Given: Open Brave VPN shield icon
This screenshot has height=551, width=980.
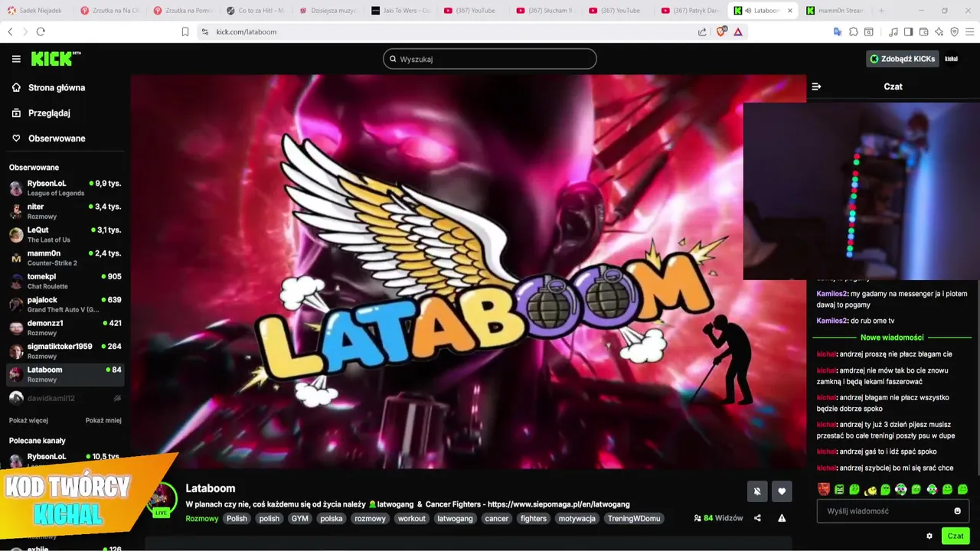Looking at the screenshot, I should 954,31.
